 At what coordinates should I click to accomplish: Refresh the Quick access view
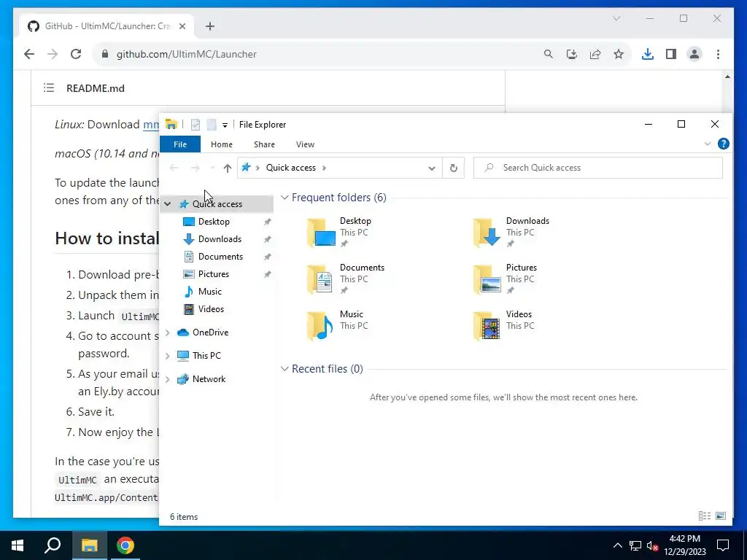[454, 168]
